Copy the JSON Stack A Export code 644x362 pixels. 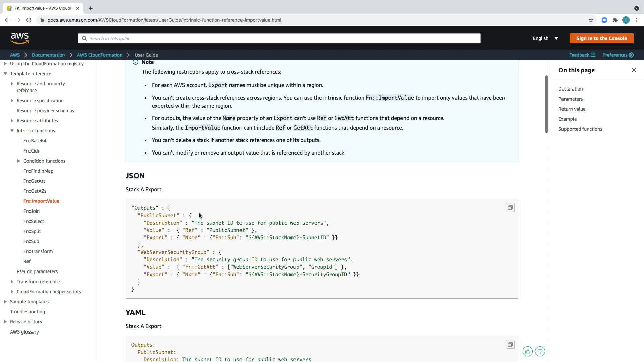tap(510, 208)
